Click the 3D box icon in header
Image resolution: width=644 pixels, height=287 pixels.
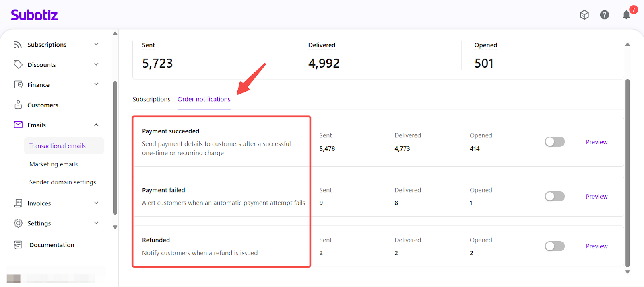coord(584,15)
